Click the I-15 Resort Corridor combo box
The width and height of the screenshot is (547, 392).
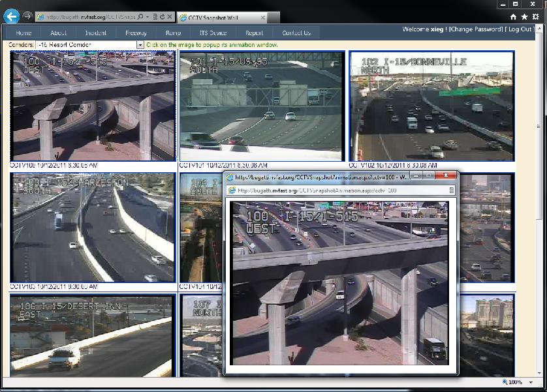pos(89,45)
